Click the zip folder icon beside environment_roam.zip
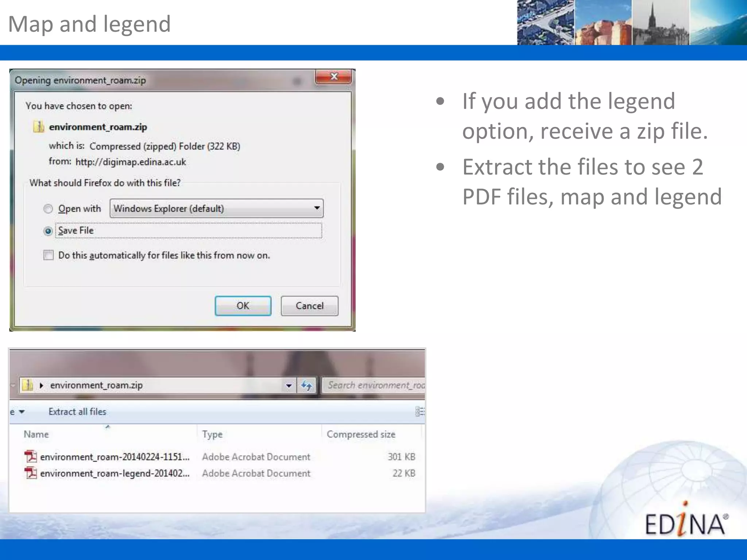Image resolution: width=747 pixels, height=560 pixels. (38, 127)
